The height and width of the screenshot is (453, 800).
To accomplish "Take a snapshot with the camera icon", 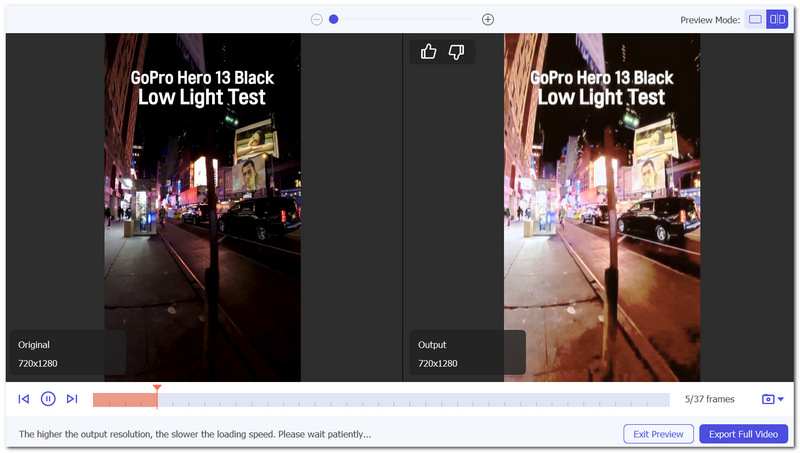I will tap(768, 399).
